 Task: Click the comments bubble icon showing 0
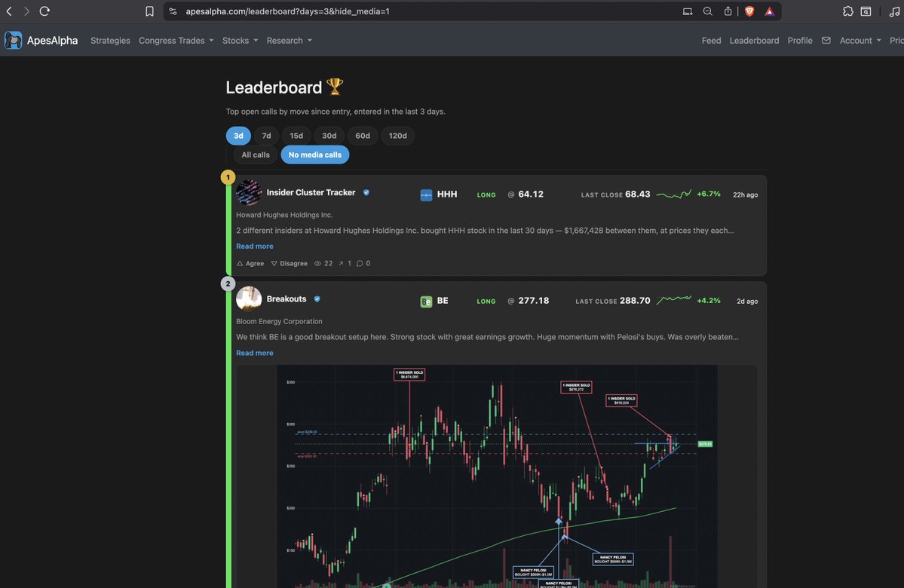[360, 263]
